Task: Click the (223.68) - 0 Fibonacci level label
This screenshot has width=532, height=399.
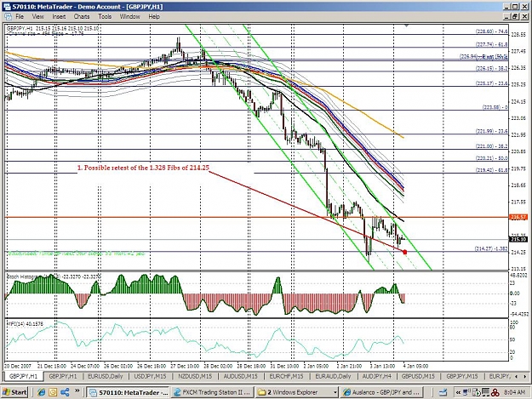Action: coord(495,107)
